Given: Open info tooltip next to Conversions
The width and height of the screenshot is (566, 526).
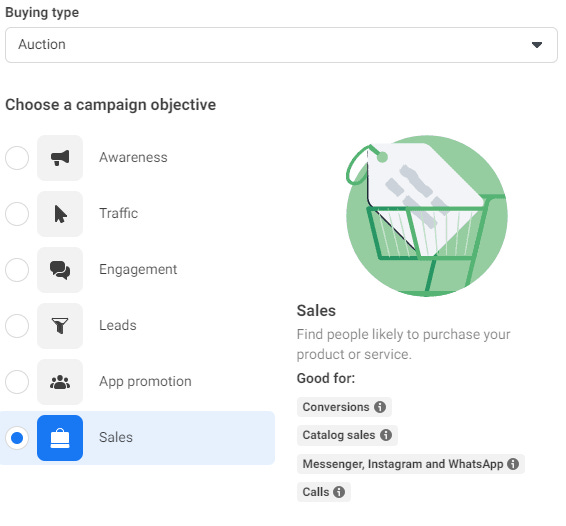Looking at the screenshot, I should point(380,407).
